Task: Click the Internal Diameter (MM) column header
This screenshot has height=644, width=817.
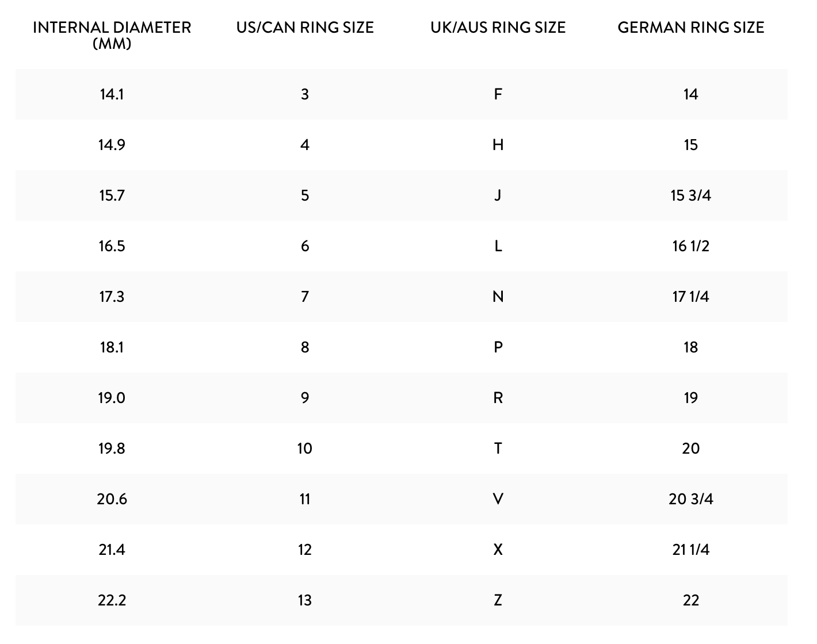Action: click(x=112, y=35)
